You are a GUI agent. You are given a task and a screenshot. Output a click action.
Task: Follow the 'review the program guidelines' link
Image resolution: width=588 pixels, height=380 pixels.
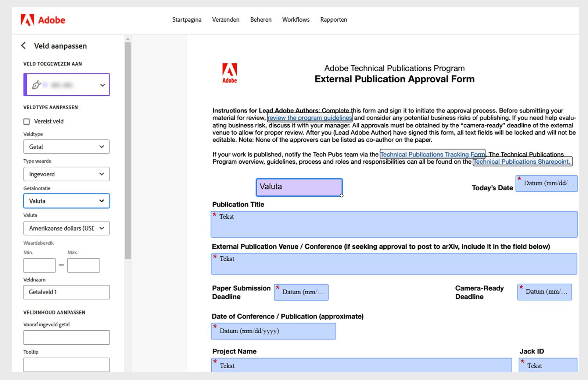click(x=310, y=118)
